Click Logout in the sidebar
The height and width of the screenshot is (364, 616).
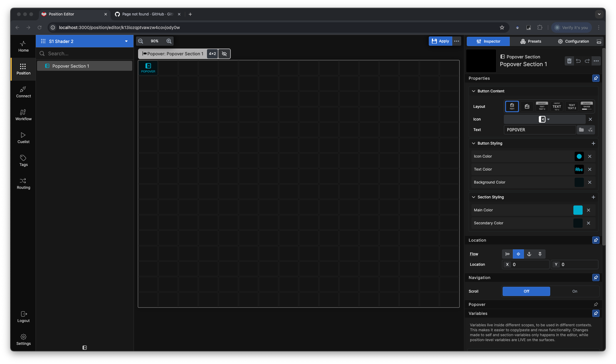coord(23,317)
